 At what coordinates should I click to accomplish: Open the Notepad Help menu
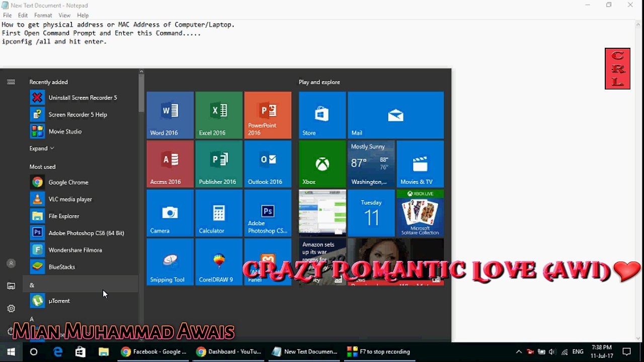point(83,16)
